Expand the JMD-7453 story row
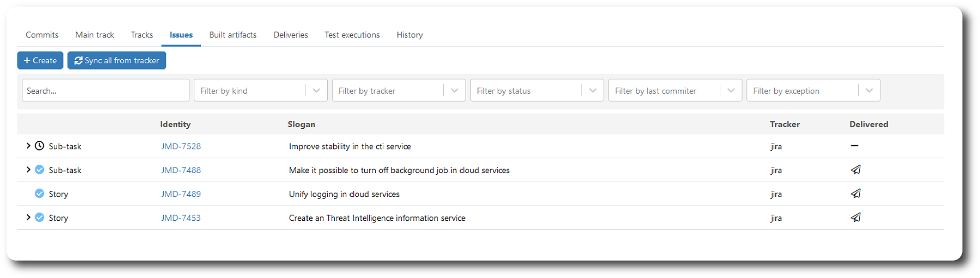Viewport: 980px width, 278px height. (x=28, y=218)
